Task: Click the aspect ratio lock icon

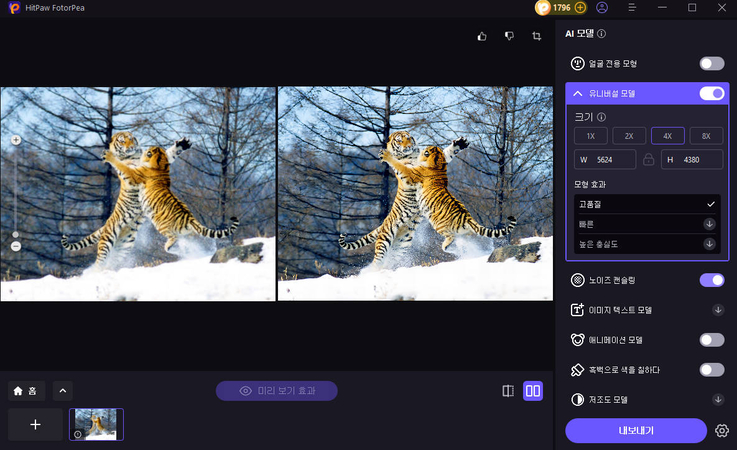Action: click(x=648, y=159)
